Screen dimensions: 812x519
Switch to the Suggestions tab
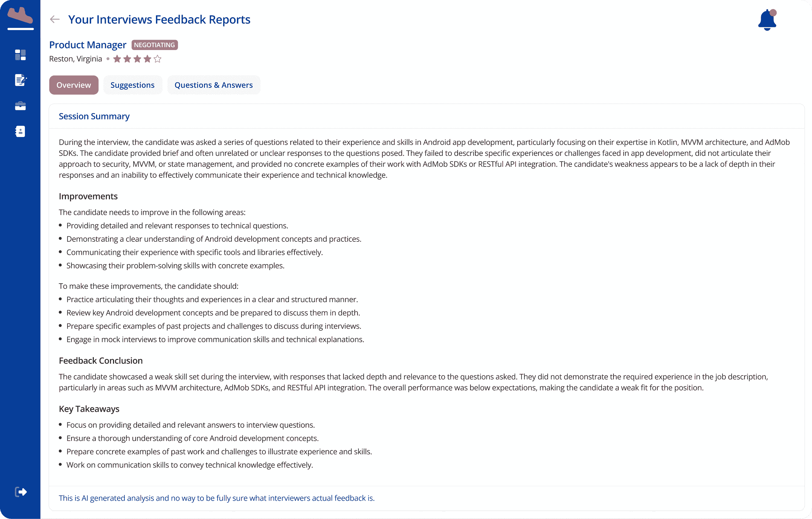pyautogui.click(x=132, y=85)
